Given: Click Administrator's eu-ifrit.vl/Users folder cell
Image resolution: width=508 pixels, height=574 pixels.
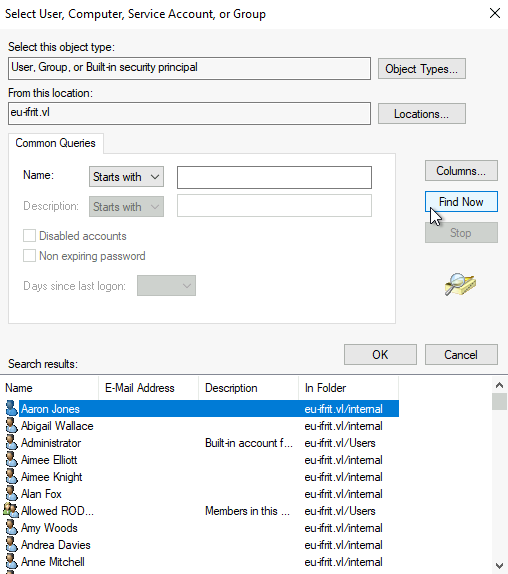Looking at the screenshot, I should click(x=340, y=443).
